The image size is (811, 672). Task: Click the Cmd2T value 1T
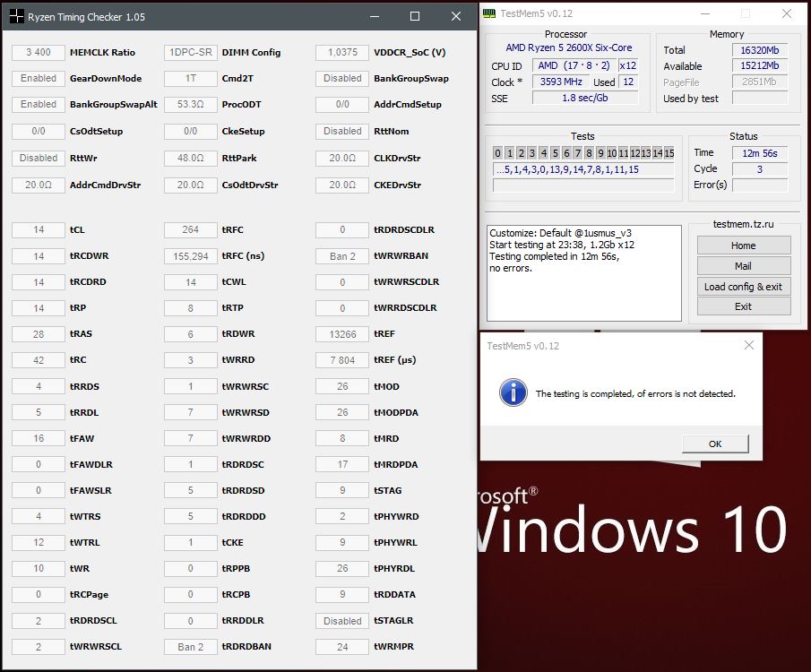coord(190,78)
